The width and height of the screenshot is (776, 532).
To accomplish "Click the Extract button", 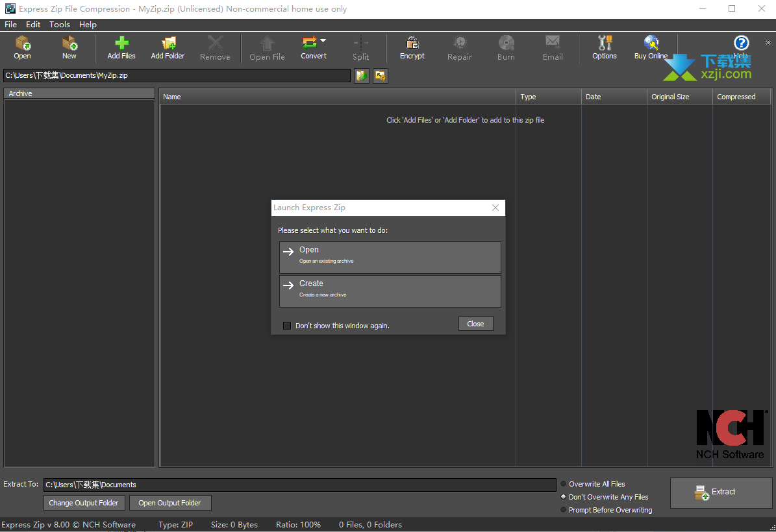I will click(721, 492).
